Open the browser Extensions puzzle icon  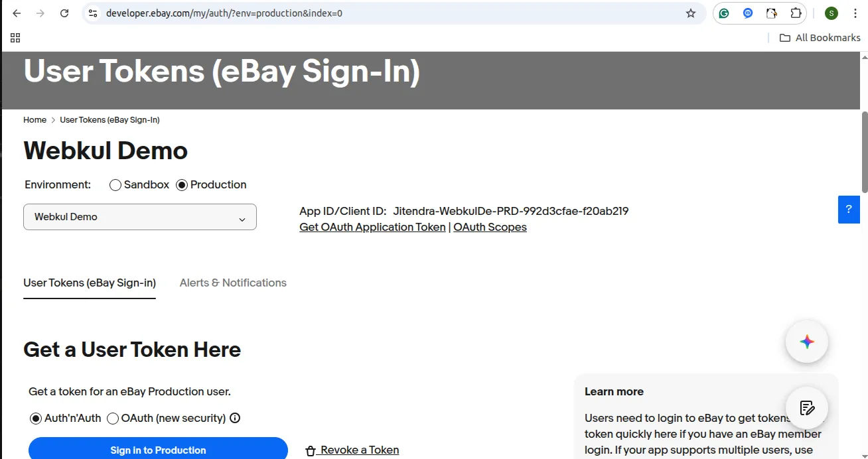click(796, 13)
